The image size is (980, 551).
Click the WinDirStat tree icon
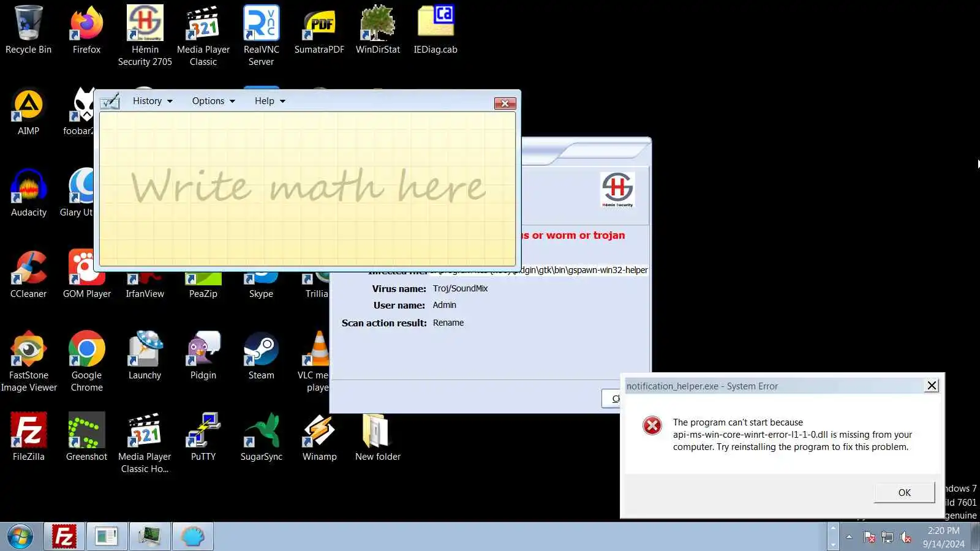pyautogui.click(x=378, y=30)
